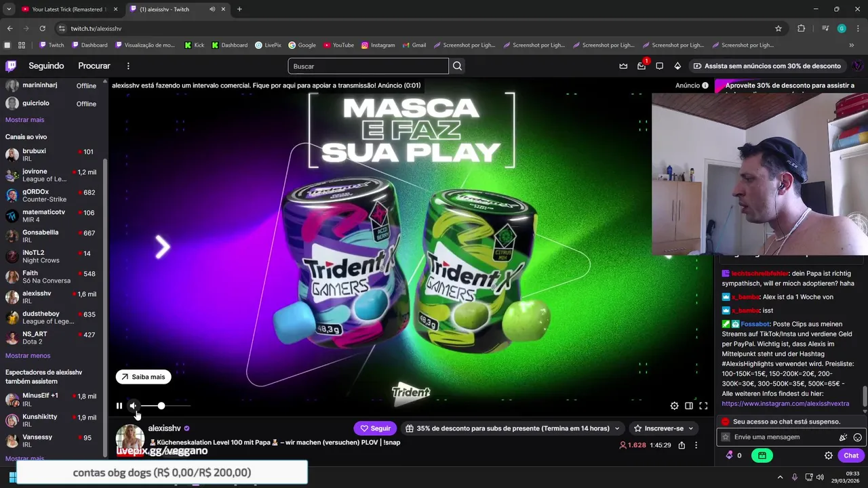Open the Seguindo tab
This screenshot has width=868, height=488.
46,66
